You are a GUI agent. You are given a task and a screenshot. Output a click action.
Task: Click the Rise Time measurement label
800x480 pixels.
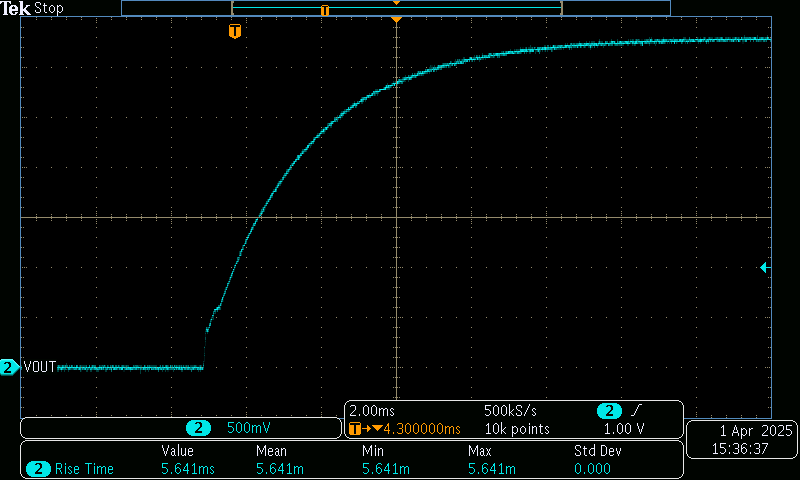(84, 469)
